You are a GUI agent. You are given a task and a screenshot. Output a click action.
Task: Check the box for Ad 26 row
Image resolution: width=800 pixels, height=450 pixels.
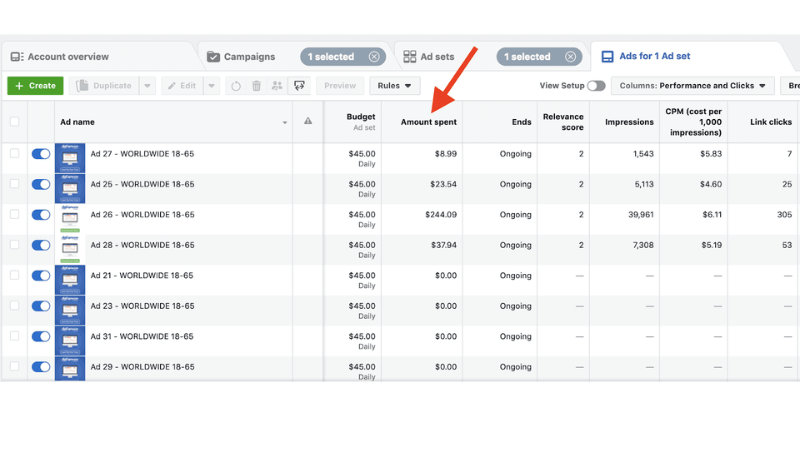14,214
